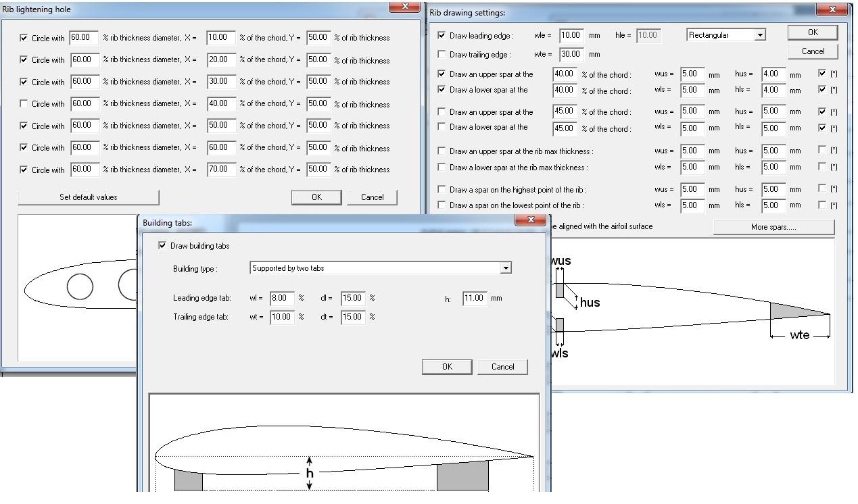858x504 pixels.
Task: Click OK in Rib lightening hole dialog
Action: (316, 197)
